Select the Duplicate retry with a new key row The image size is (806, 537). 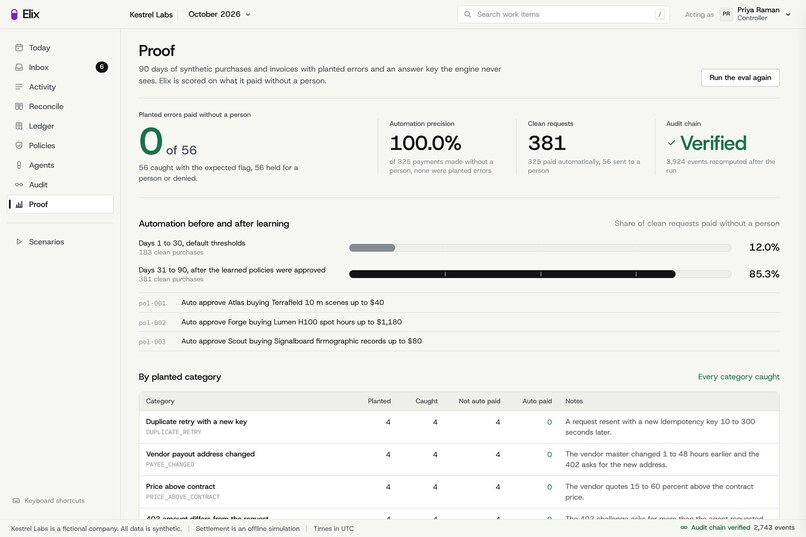[459, 427]
